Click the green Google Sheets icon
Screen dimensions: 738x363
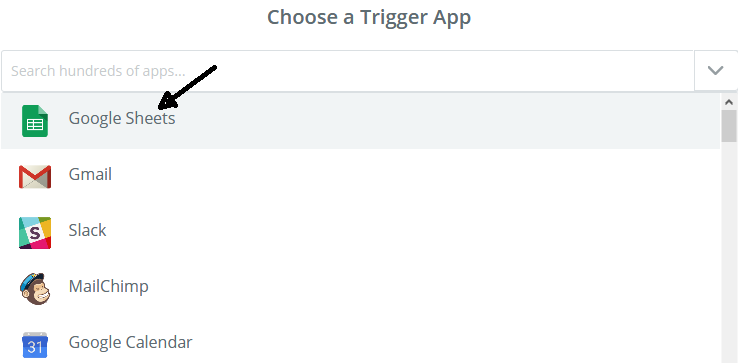point(35,121)
